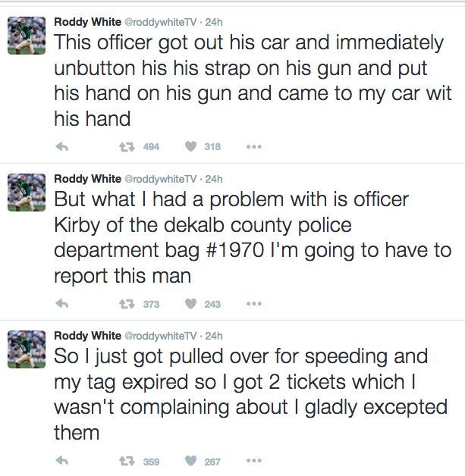
Task: Reply to the 'This officer got out' tweet
Action: click(62, 147)
